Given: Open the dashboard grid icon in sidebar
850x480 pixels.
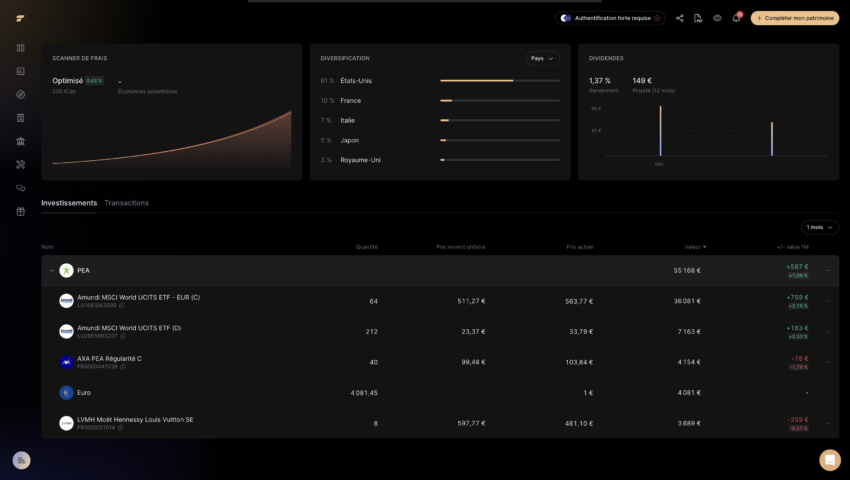Looking at the screenshot, I should [21, 48].
